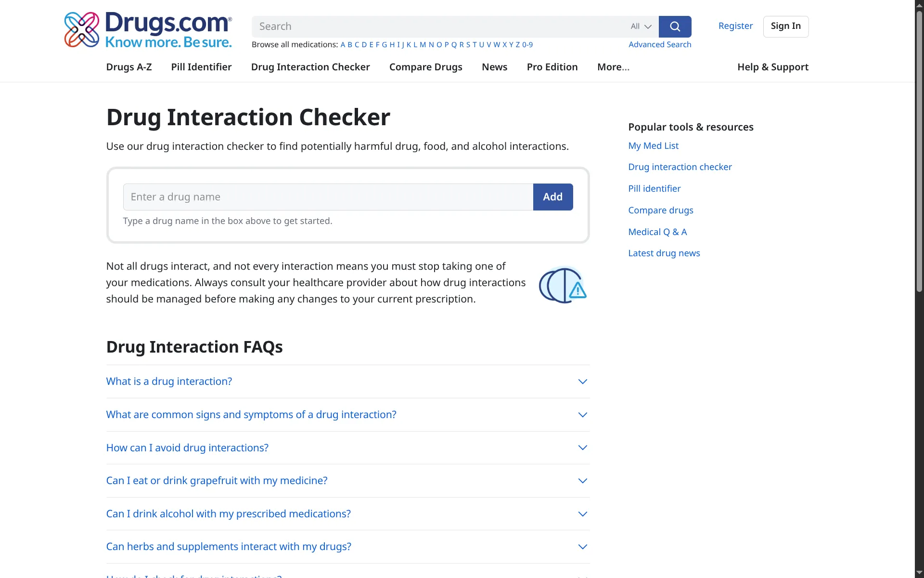Open the News menu item

point(494,67)
